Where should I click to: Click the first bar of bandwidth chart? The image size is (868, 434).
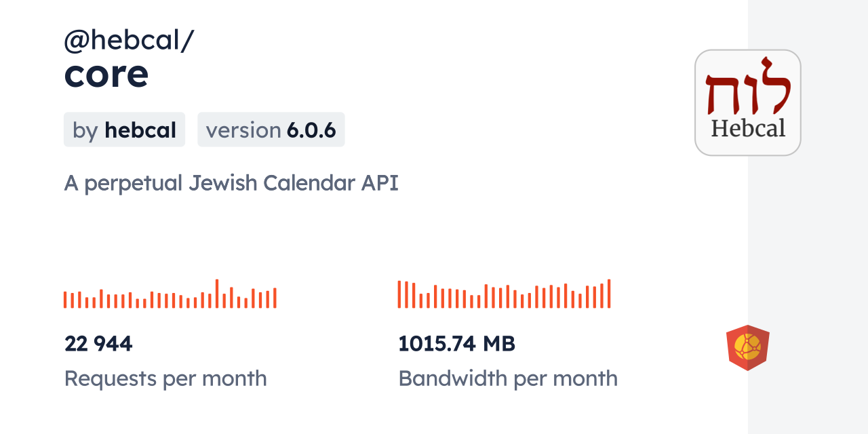(x=399, y=294)
